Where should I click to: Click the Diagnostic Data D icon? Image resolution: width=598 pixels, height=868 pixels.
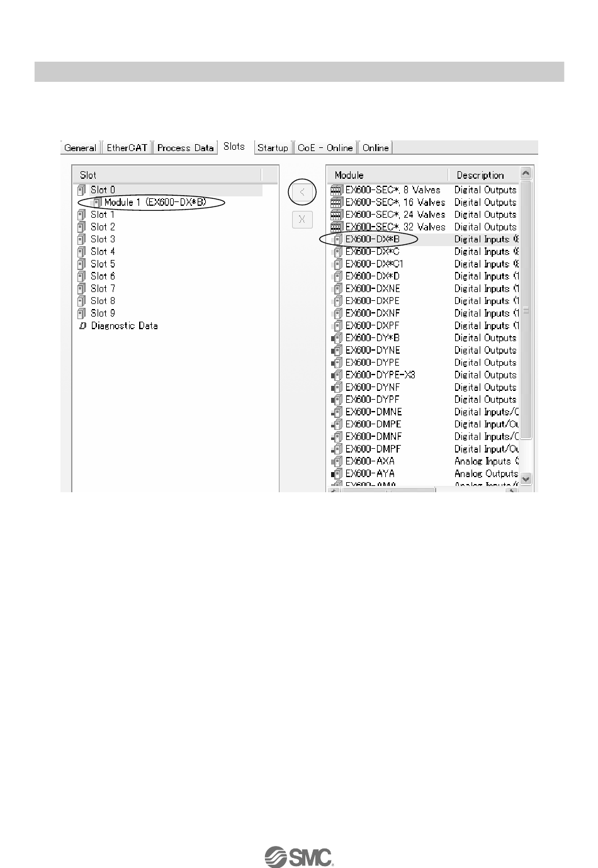[x=82, y=326]
